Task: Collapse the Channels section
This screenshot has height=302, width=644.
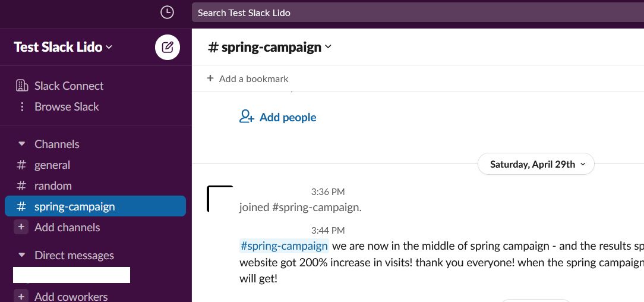Action: point(22,144)
